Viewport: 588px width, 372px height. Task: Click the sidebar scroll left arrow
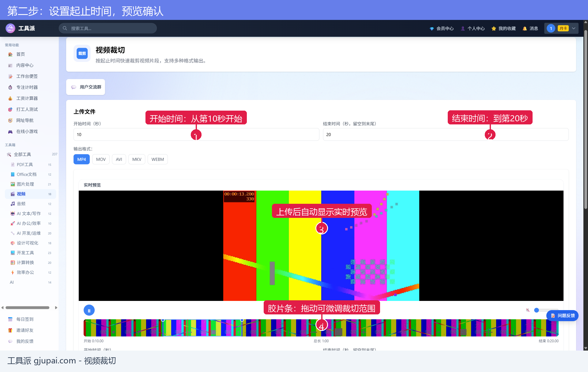pos(2,308)
